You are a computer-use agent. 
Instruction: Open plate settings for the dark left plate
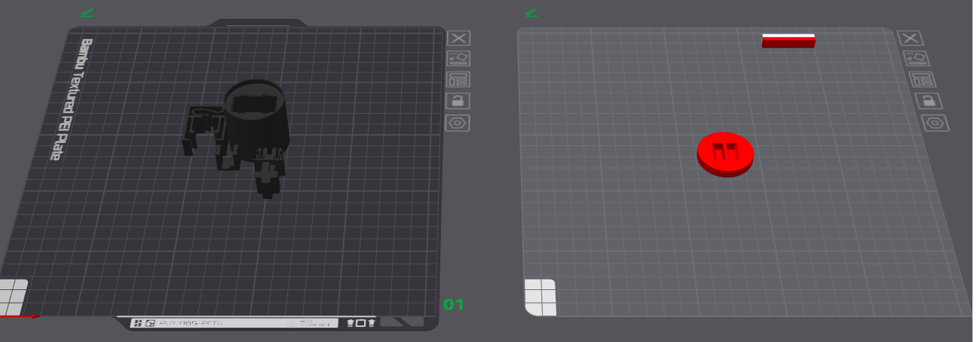(x=458, y=123)
